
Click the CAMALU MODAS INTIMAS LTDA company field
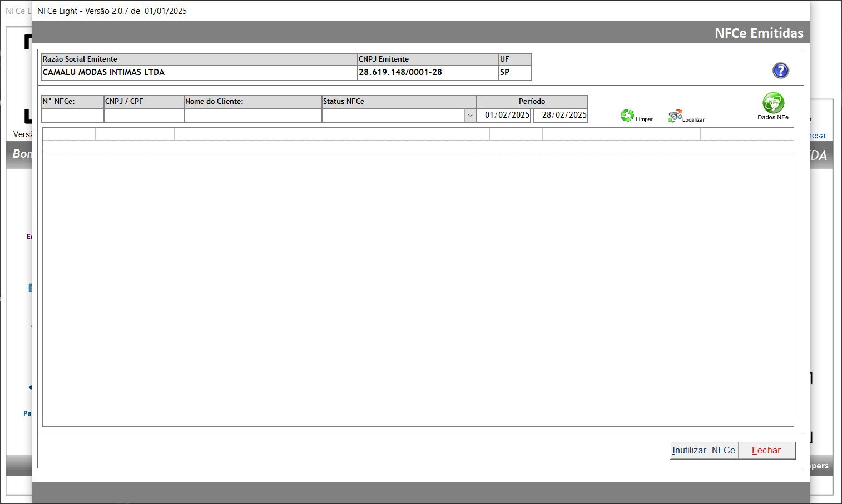[199, 73]
